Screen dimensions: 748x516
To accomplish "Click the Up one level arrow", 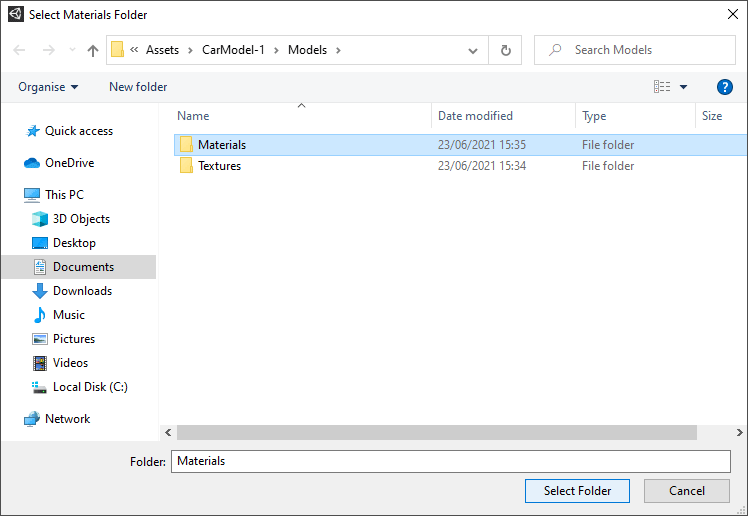I will (x=93, y=50).
